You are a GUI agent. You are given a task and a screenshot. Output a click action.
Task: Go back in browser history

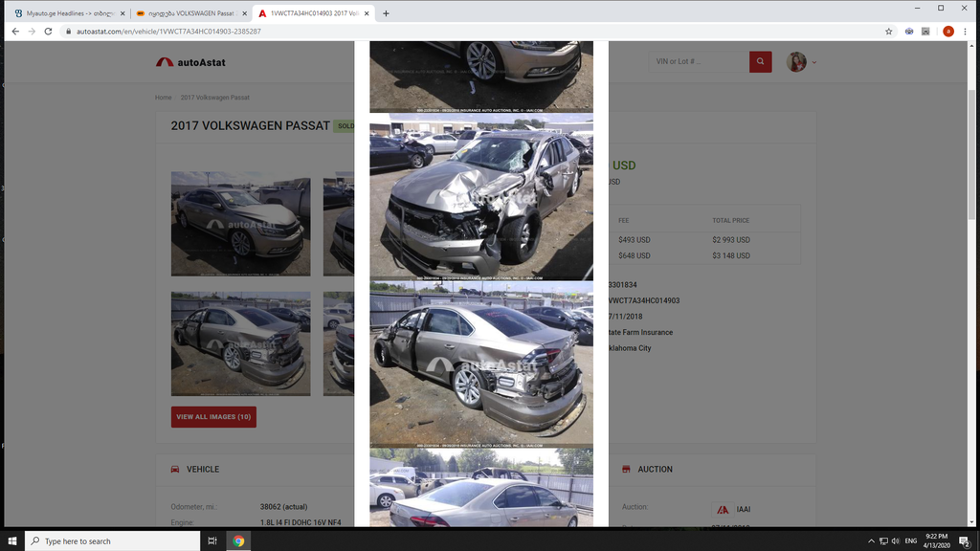15,32
